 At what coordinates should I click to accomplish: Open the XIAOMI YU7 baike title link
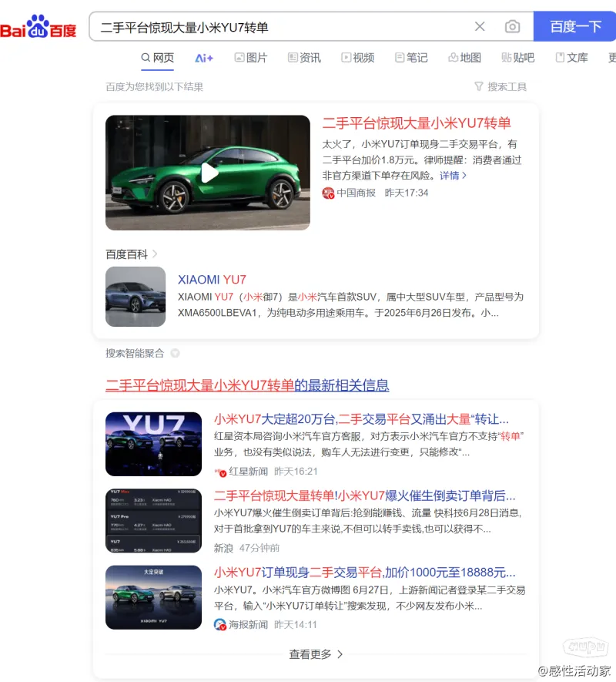tap(213, 280)
